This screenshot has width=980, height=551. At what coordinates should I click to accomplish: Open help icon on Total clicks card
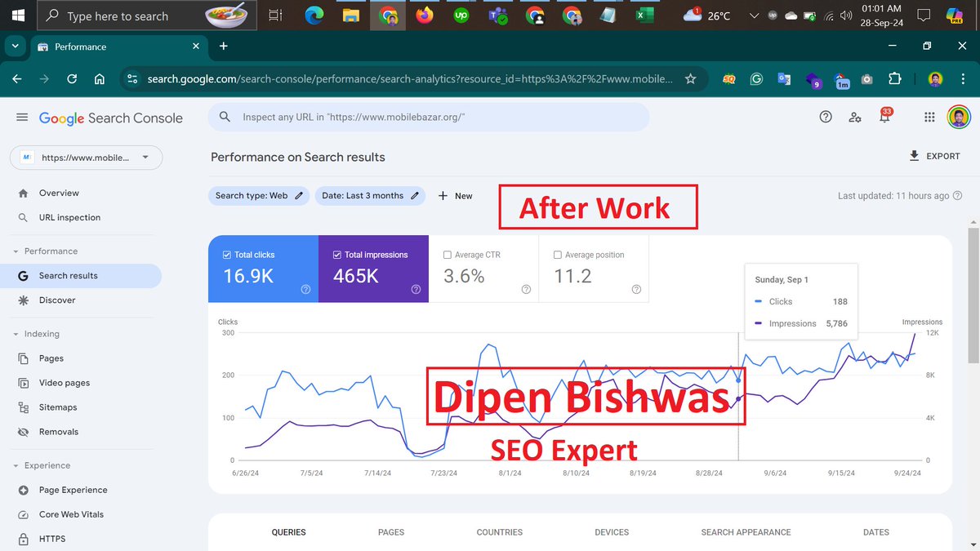click(x=305, y=289)
